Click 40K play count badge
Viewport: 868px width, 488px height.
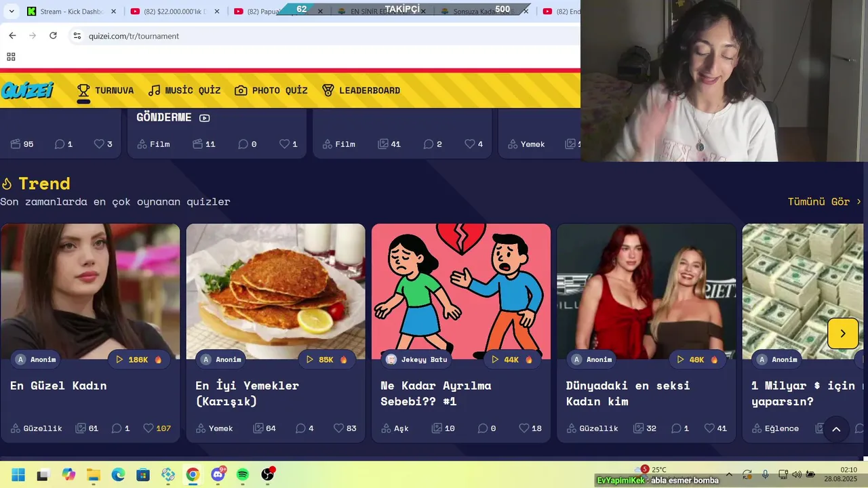[698, 359]
